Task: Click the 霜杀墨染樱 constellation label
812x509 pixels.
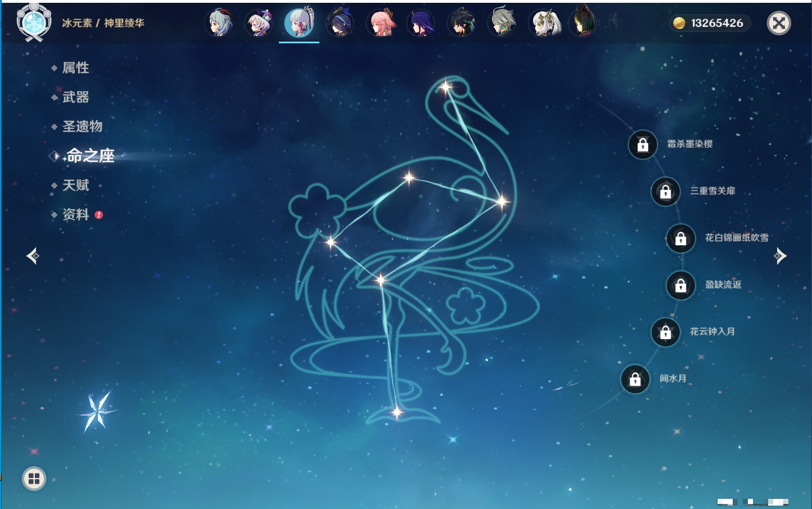Action: (690, 144)
